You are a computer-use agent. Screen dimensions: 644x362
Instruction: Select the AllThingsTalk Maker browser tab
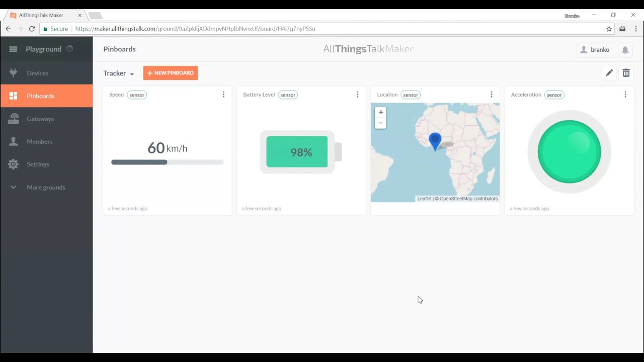44,16
